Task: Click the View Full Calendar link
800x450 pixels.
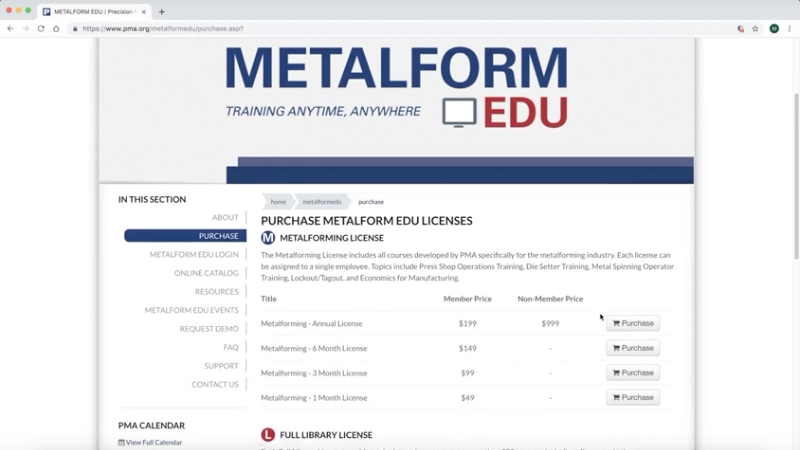Action: 154,442
